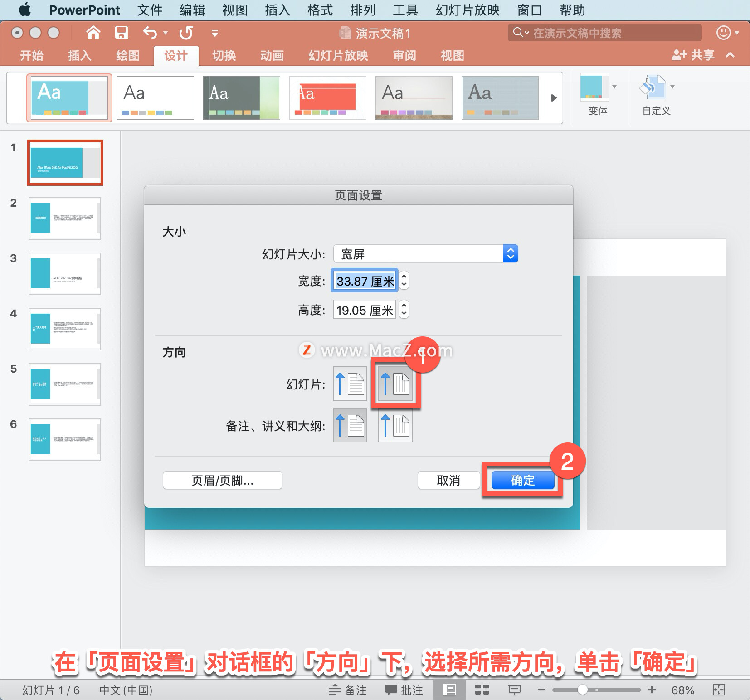
Task: Open the Undo history dropdown arrow
Action: pos(166,33)
